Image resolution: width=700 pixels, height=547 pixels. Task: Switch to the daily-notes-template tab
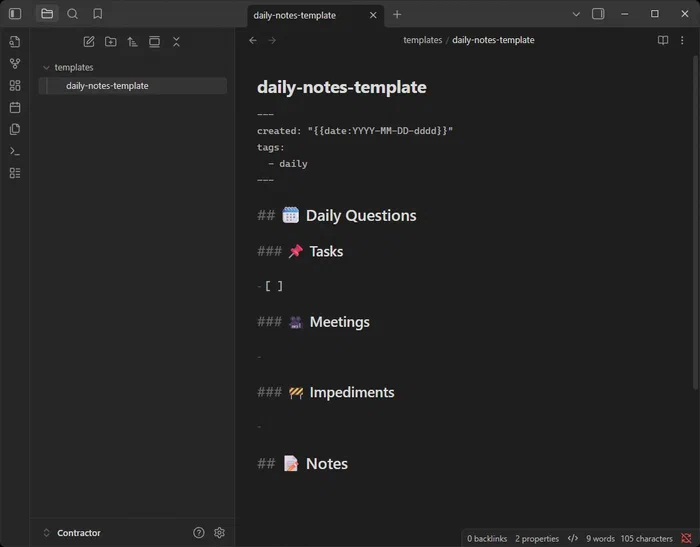[295, 15]
